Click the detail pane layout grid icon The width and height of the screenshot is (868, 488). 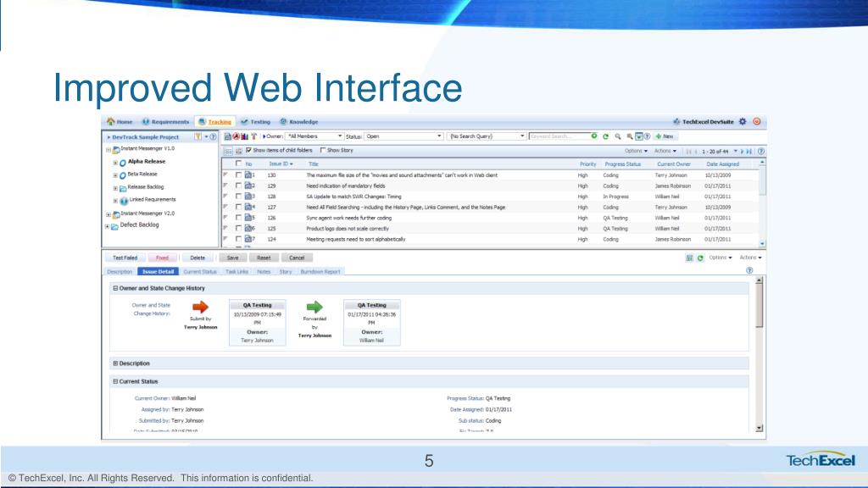point(689,258)
